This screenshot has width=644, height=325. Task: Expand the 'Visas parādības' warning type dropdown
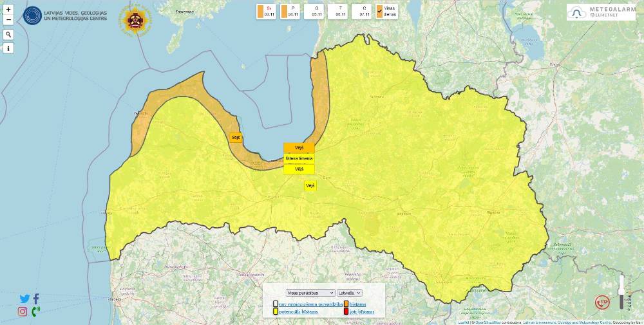(310, 293)
